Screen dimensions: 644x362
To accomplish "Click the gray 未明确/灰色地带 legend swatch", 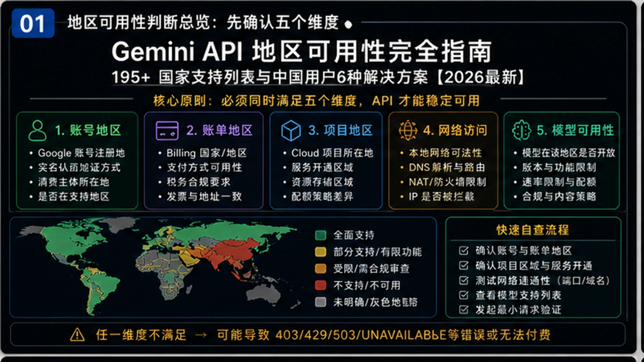I will [320, 302].
